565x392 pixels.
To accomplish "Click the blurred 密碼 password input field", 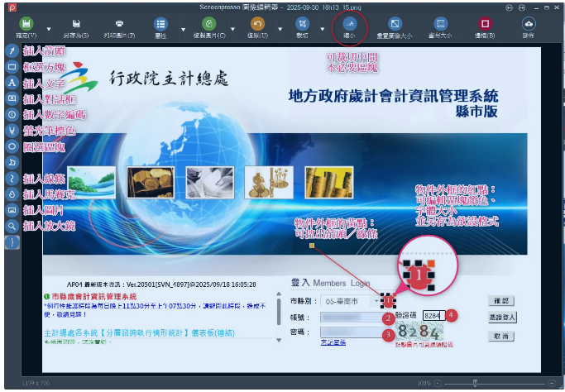I will (352, 332).
